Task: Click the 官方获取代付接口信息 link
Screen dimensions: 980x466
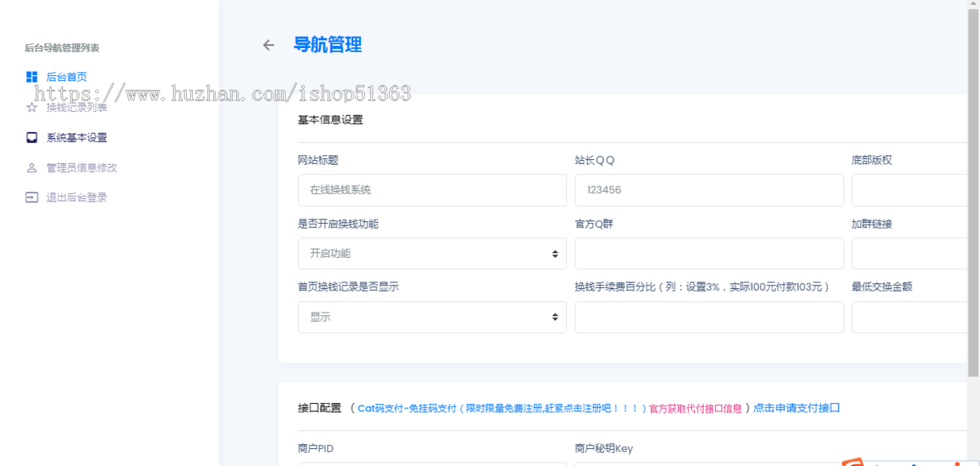Action: [696, 408]
